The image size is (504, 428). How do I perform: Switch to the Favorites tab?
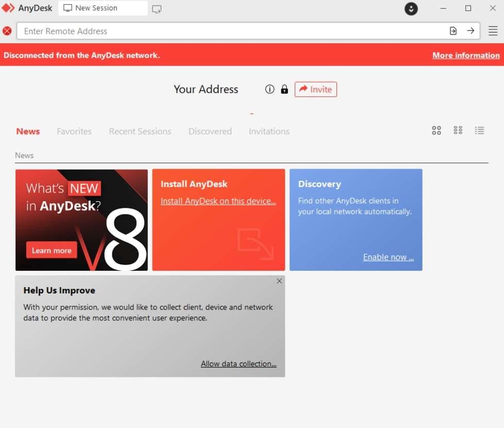pos(74,131)
